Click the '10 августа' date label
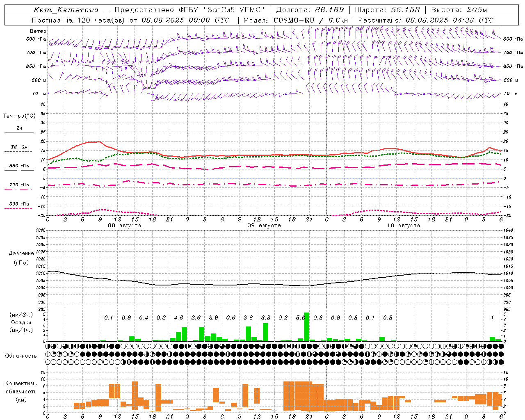Screen dimensions: 525x420 pyautogui.click(x=404, y=226)
